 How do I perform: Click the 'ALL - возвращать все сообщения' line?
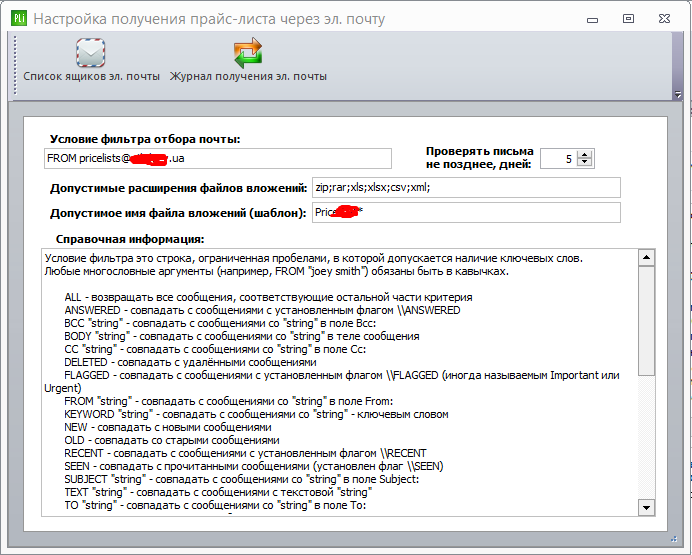(268, 297)
